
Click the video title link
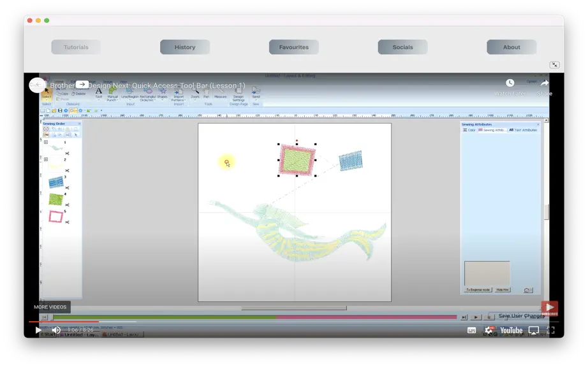click(147, 85)
